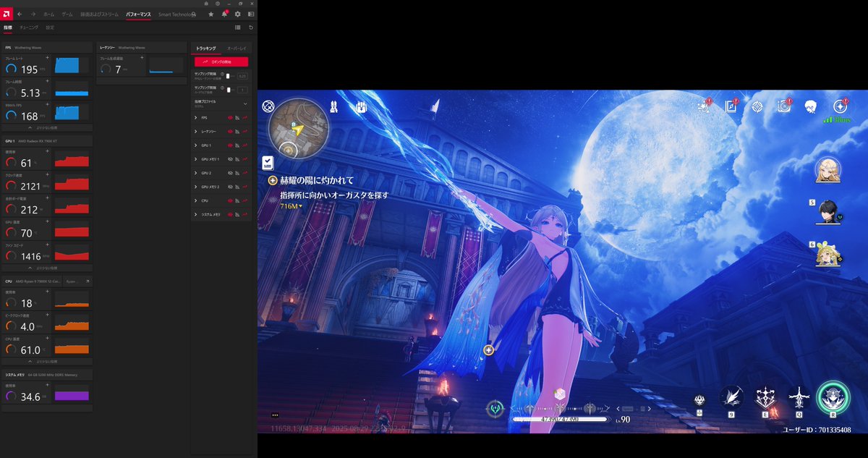This screenshot has height=458, width=868.
Task: Switch to the 設定 sub-tab
Action: (x=50, y=27)
